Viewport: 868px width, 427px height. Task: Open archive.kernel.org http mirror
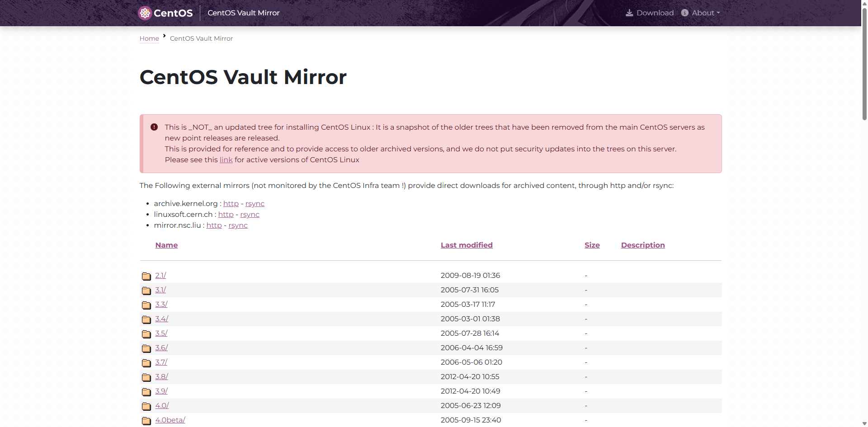click(231, 203)
